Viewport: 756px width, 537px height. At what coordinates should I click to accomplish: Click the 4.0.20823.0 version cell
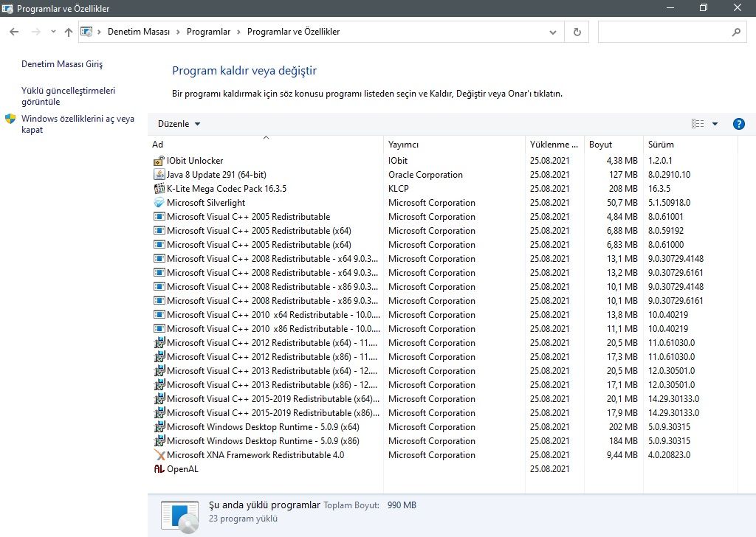click(669, 455)
